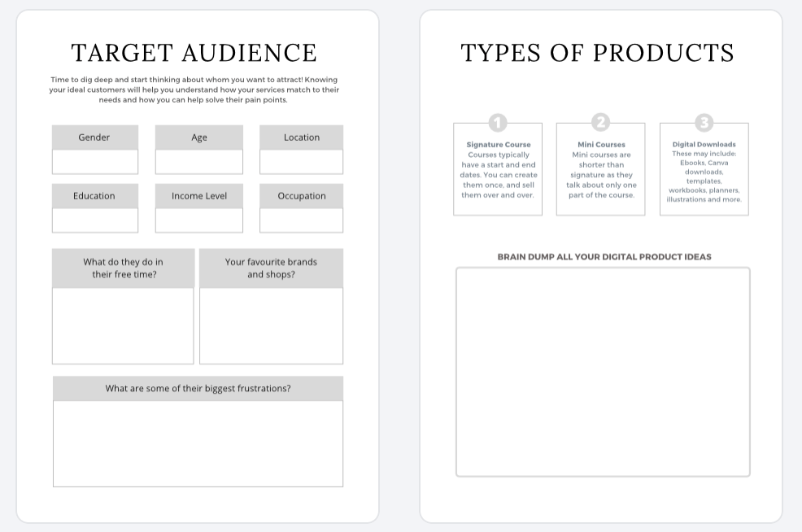Click the Gender answer field
Viewport: 802px width, 532px height.
coord(95,162)
